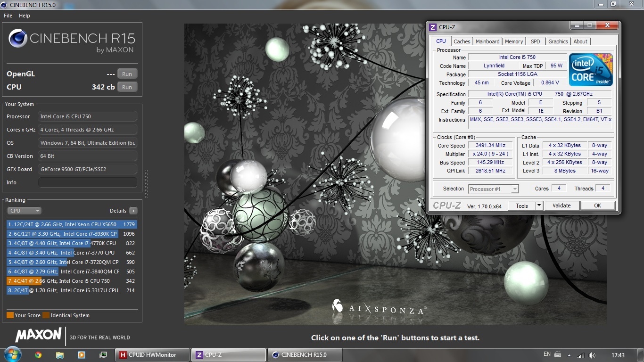Click the Cinebench R15 logo icon
This screenshot has width=644, height=362.
(x=18, y=39)
